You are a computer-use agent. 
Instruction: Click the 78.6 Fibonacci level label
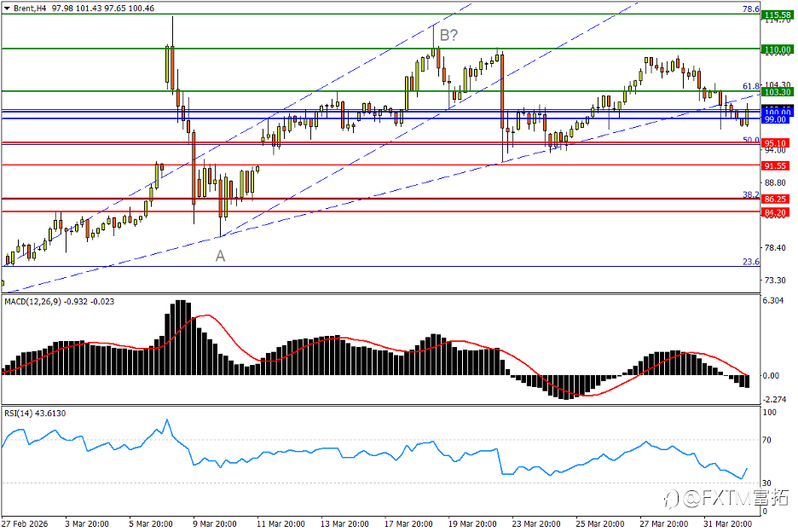[750, 9]
